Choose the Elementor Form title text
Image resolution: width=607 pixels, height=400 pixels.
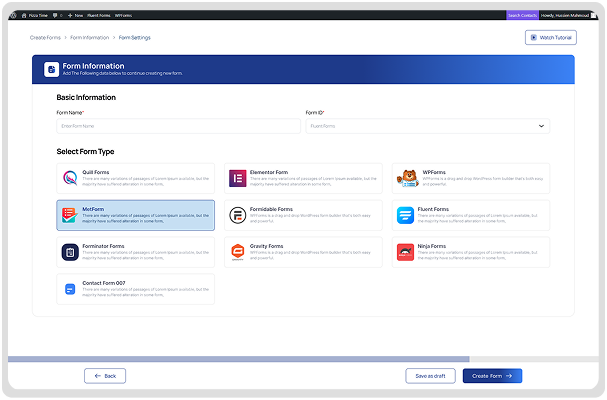point(269,172)
